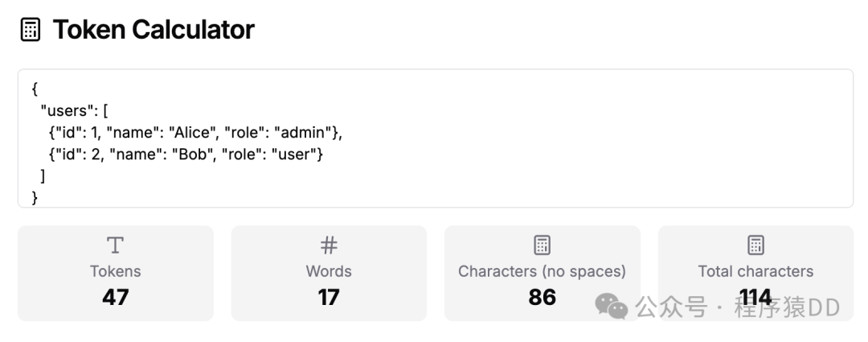Click the Words label
This screenshot has height=342, width=868.
(329, 271)
